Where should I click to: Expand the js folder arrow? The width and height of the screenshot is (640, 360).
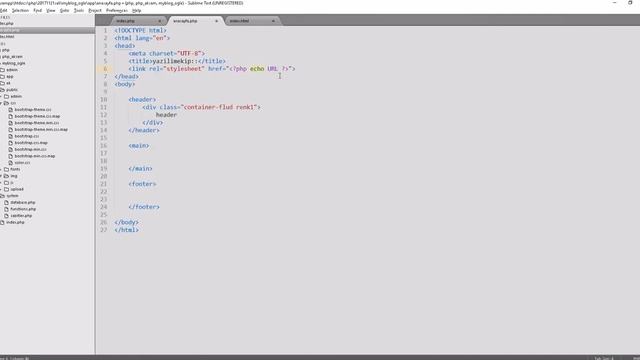[1, 182]
